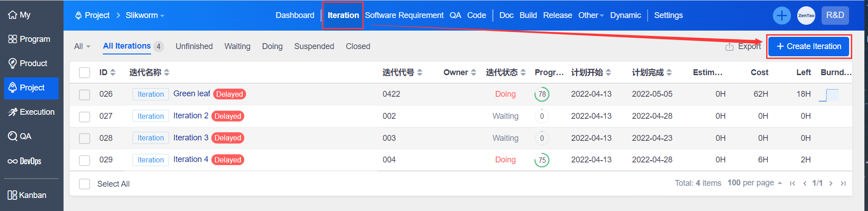Image resolution: width=868 pixels, height=211 pixels.
Task: Click the round plus quick-create icon
Action: pos(781,16)
